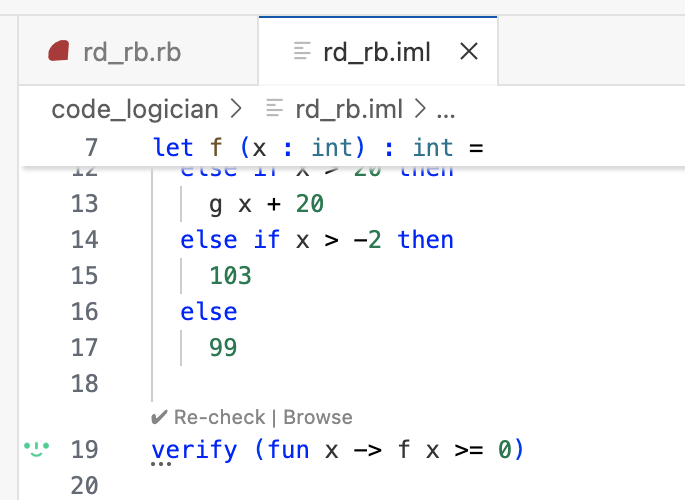The width and height of the screenshot is (685, 500).
Task: Expand the breadcrumb ellipsis segment
Action: click(446, 108)
